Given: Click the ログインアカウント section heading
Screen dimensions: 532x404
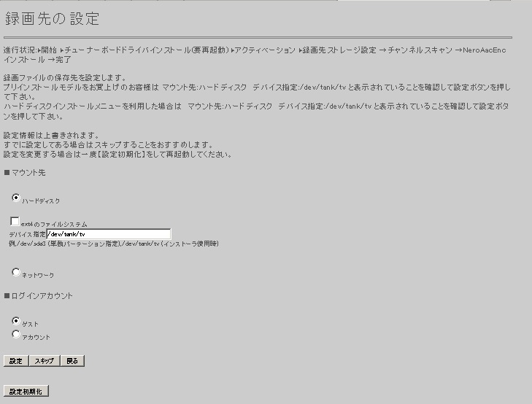Looking at the screenshot, I should click(43, 296).
